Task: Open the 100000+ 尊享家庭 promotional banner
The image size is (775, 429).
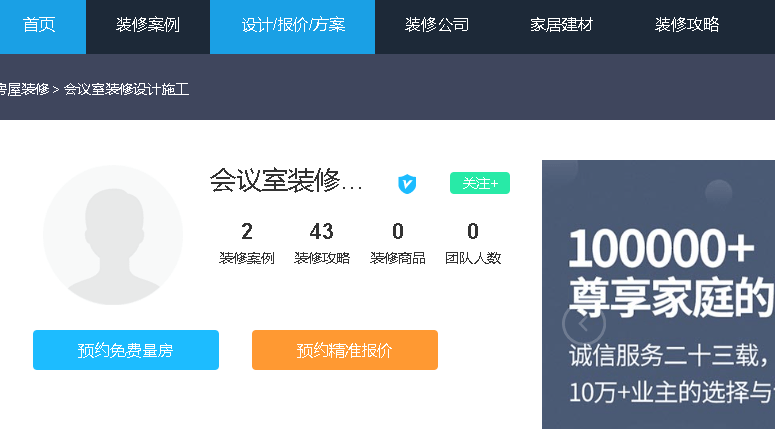Action: tap(658, 295)
